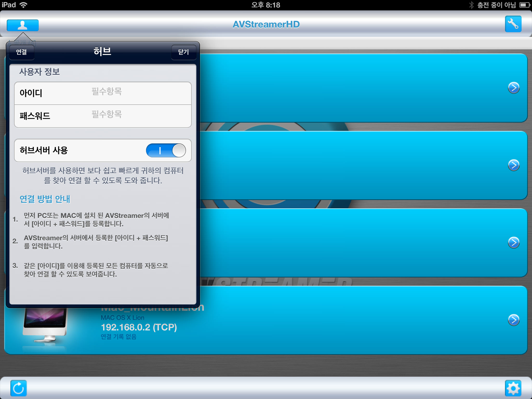
Task: Click the 패스워드 input field
Action: tap(103, 116)
